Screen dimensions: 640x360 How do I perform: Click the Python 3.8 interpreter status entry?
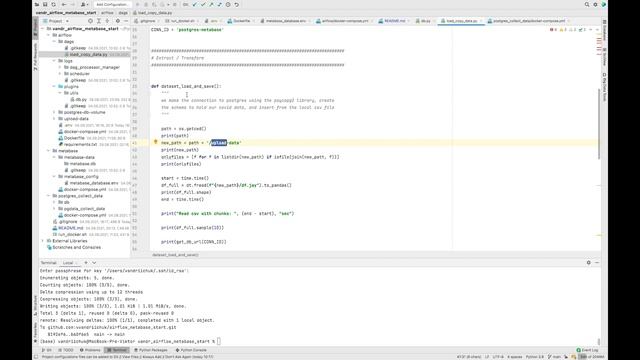pos(534,357)
